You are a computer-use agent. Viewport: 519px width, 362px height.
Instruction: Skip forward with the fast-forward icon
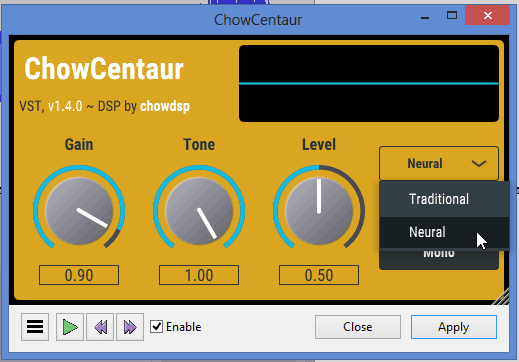[x=130, y=327]
